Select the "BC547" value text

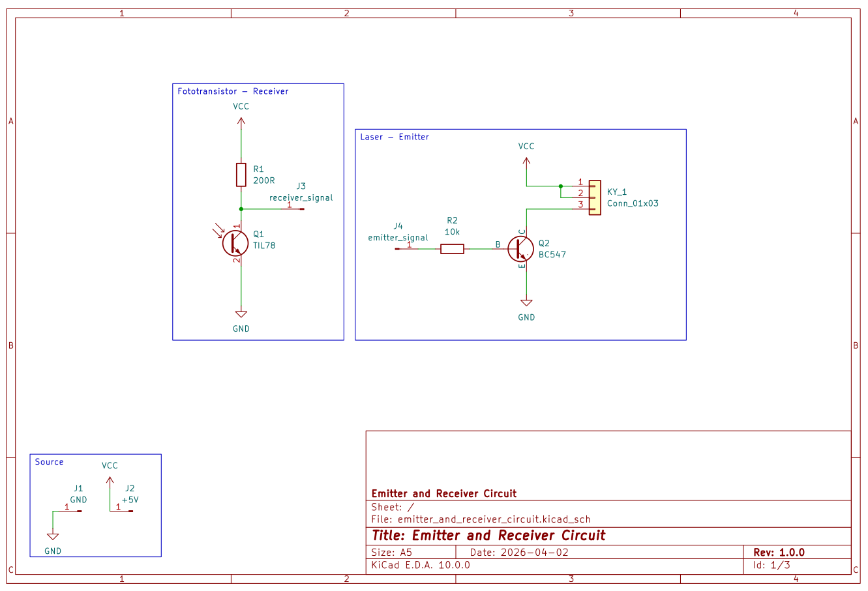(552, 255)
